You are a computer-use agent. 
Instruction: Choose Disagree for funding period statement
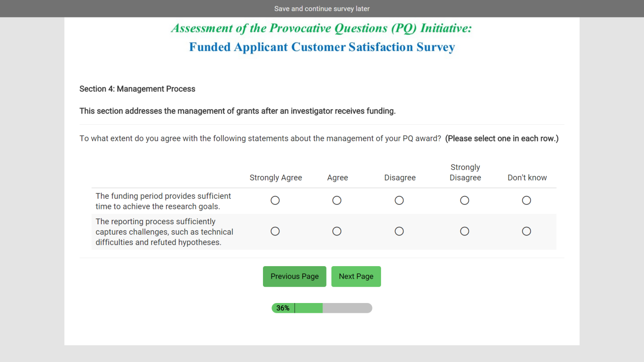click(x=399, y=200)
